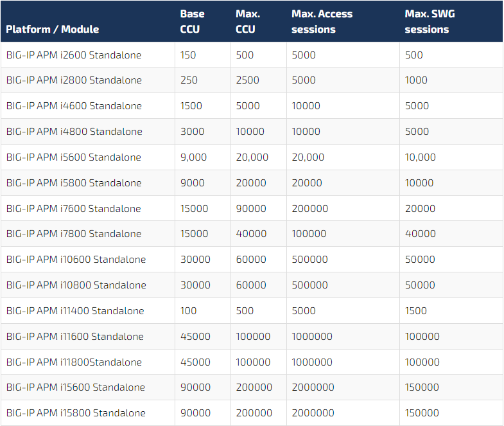
Task: Click Max. CCU 40000 for i7800
Action: [x=251, y=234]
